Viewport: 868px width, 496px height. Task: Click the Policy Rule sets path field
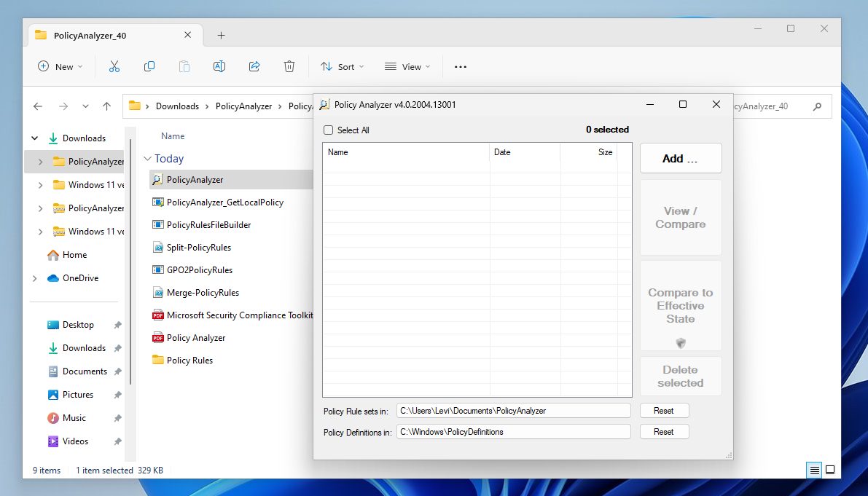click(513, 411)
